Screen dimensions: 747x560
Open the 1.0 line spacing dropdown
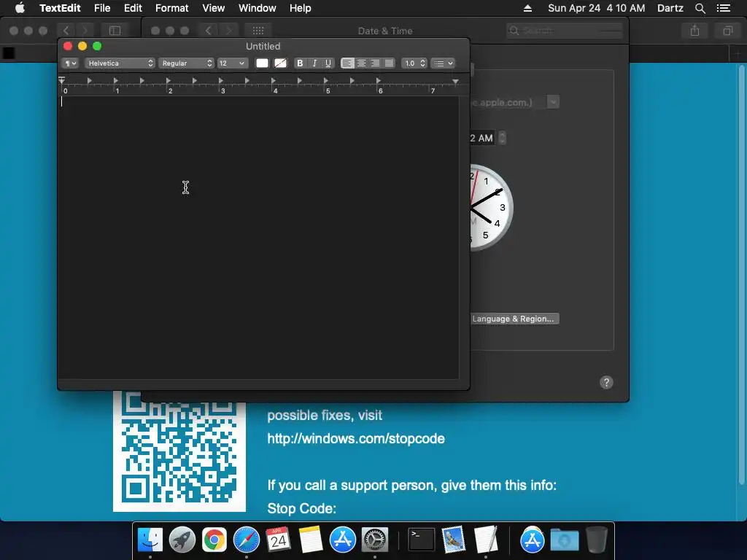tap(414, 63)
